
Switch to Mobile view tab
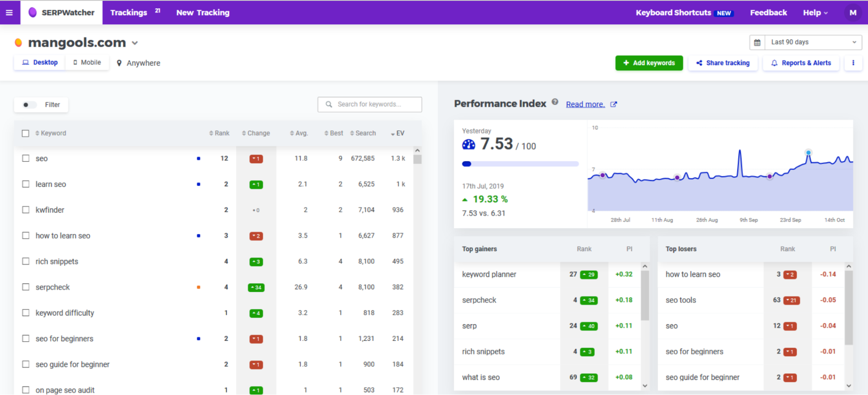87,63
